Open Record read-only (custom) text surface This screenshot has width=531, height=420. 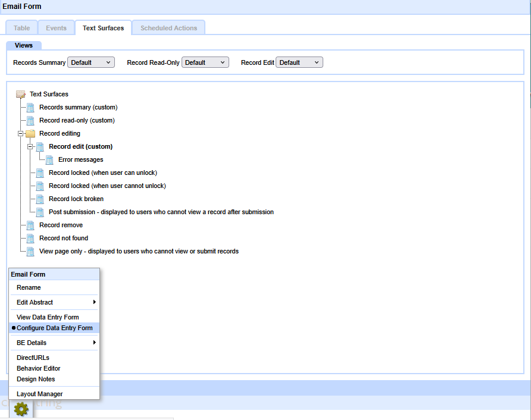click(x=77, y=120)
